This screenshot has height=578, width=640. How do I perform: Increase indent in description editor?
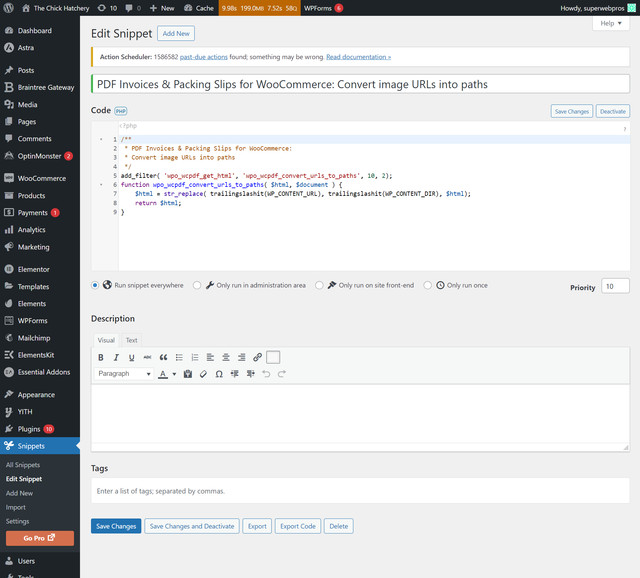tap(251, 374)
